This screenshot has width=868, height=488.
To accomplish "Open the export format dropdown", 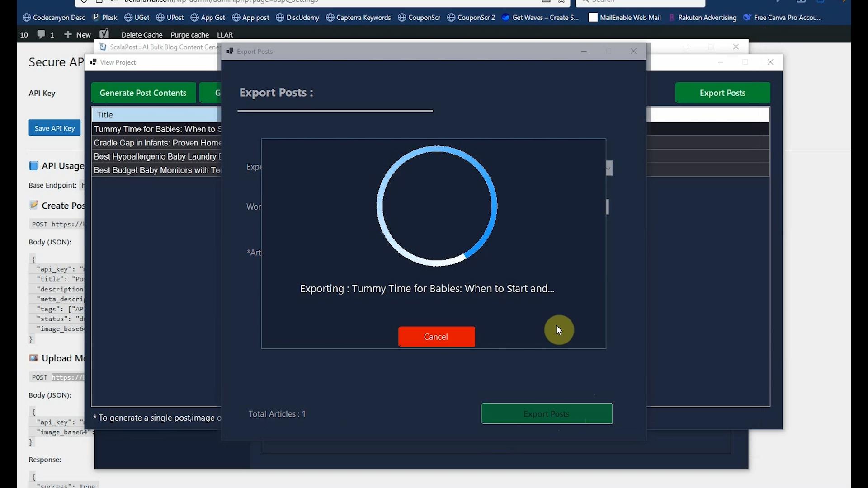I will click(608, 168).
